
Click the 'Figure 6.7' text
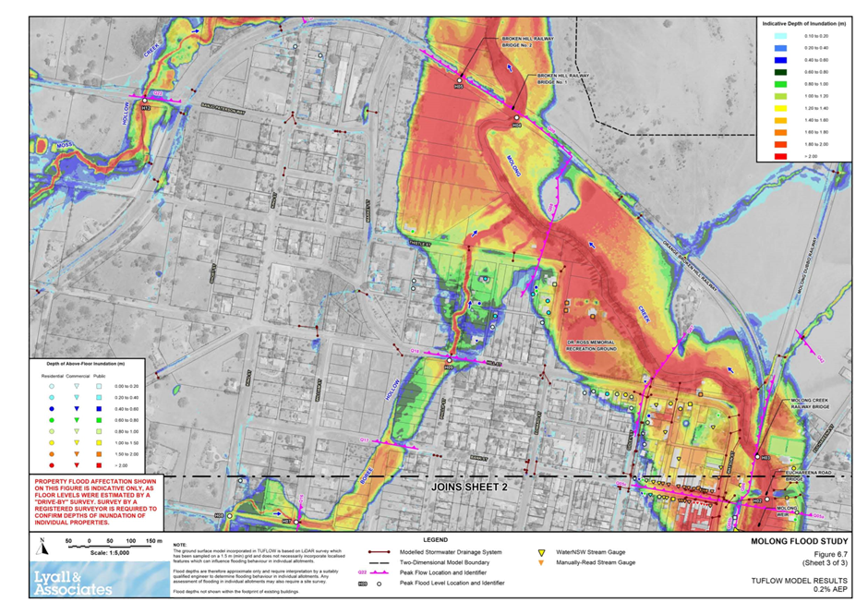830,554
